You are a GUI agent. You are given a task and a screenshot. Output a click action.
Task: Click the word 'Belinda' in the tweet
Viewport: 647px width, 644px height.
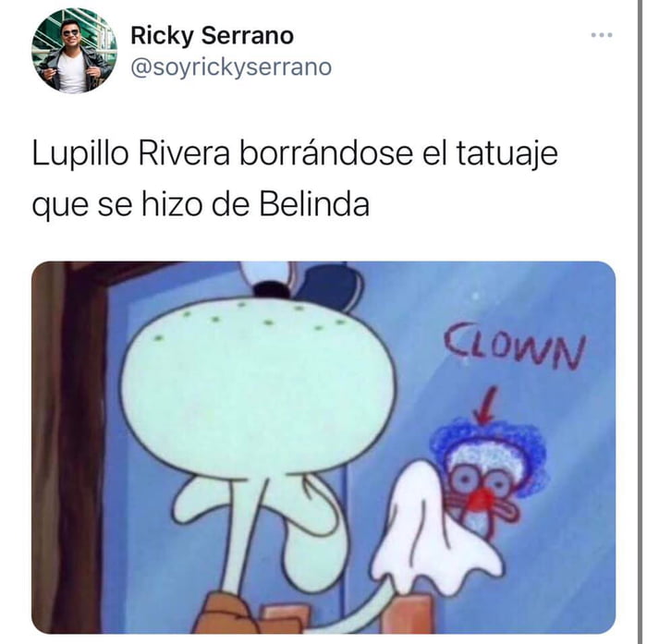pos(314,204)
